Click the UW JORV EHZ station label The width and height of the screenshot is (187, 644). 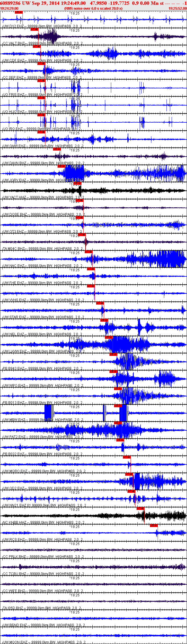pos(15,180)
